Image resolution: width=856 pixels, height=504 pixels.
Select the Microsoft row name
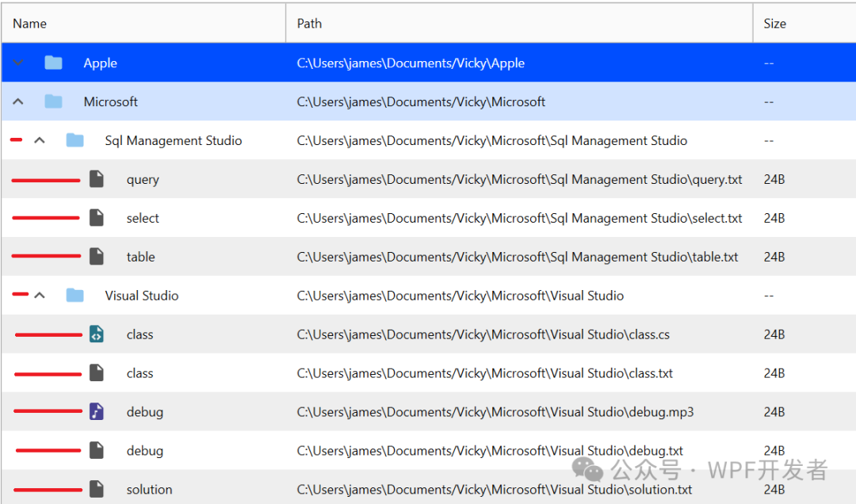(x=110, y=101)
